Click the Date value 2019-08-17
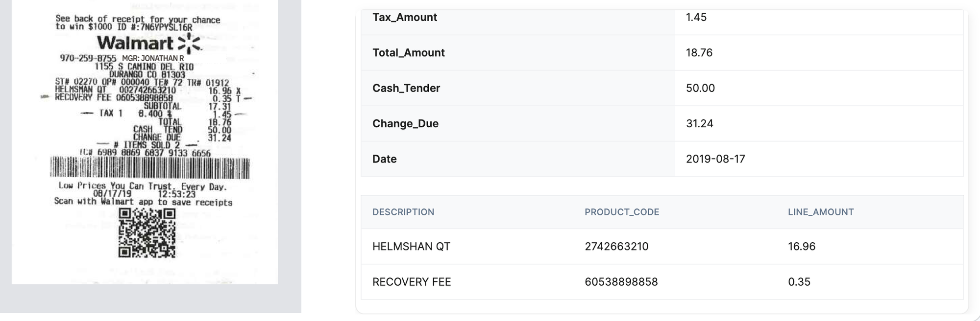980x321 pixels. tap(715, 159)
